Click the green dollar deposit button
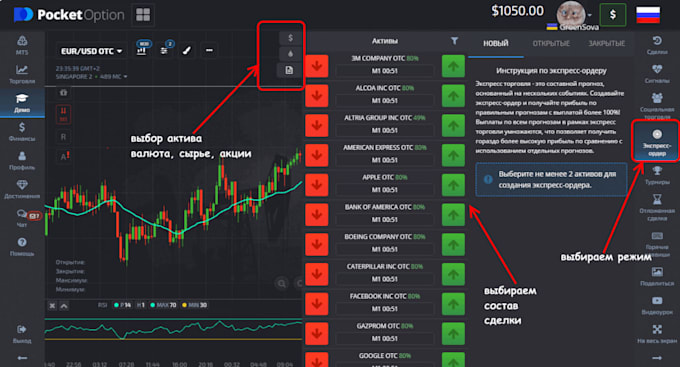Image resolution: width=680 pixels, height=367 pixels. (612, 15)
